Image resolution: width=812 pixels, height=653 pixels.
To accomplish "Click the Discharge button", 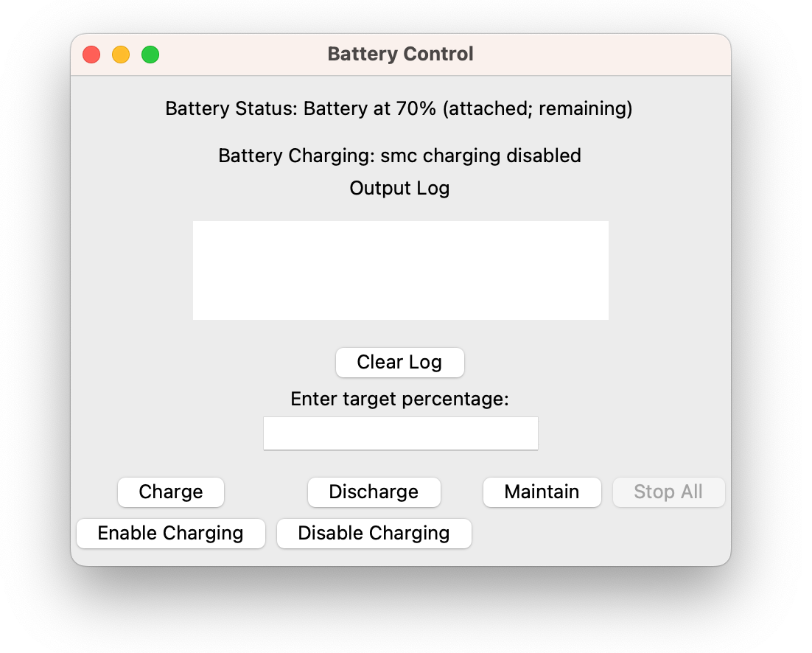I will point(374,492).
